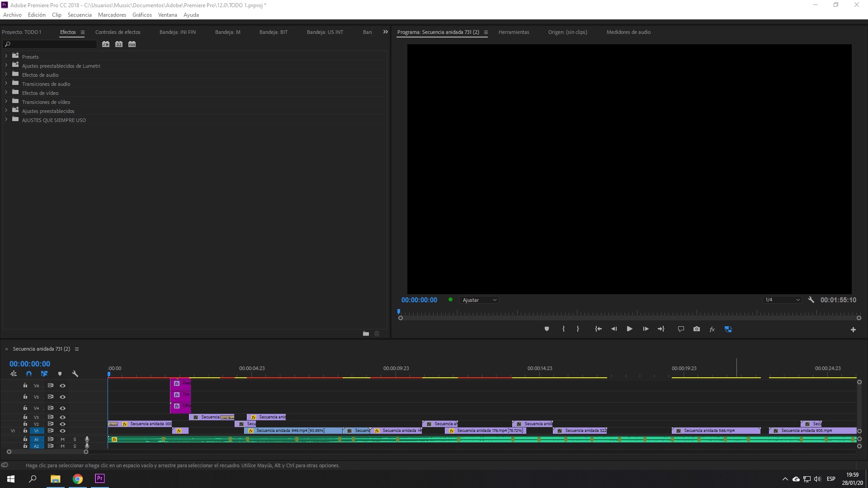Select the Linked Selection icon in the timeline

click(x=44, y=374)
